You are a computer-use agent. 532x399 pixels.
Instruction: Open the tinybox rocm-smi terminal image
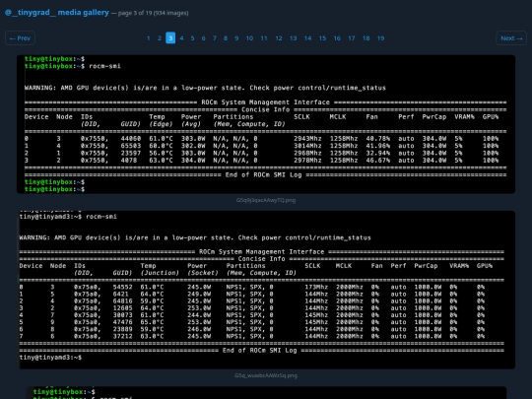pos(266,124)
